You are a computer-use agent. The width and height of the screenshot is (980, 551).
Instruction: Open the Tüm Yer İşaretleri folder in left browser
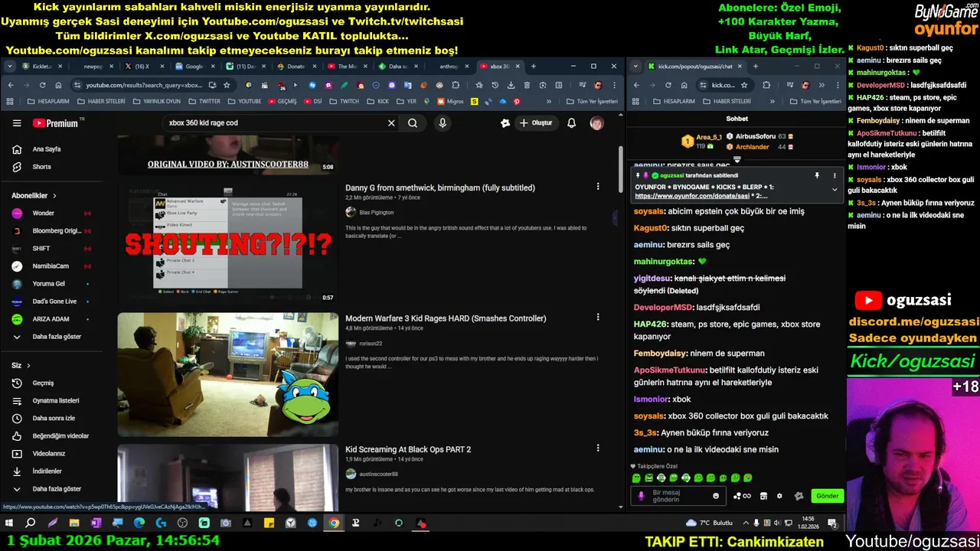592,101
